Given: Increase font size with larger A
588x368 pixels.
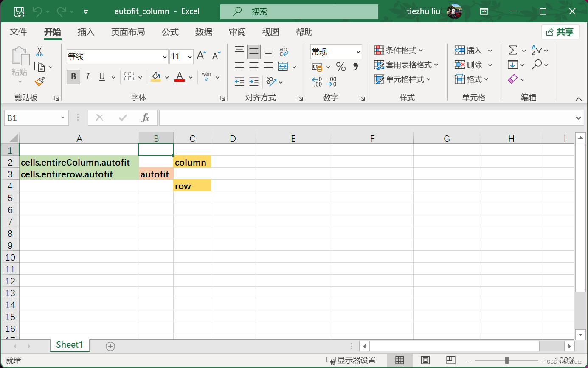Looking at the screenshot, I should (201, 56).
